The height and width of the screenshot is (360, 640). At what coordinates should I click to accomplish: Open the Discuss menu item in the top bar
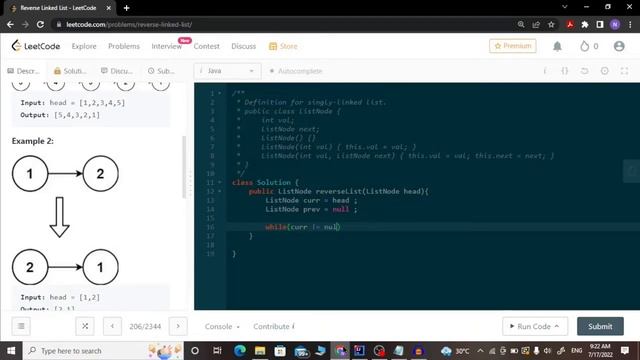coord(244,46)
